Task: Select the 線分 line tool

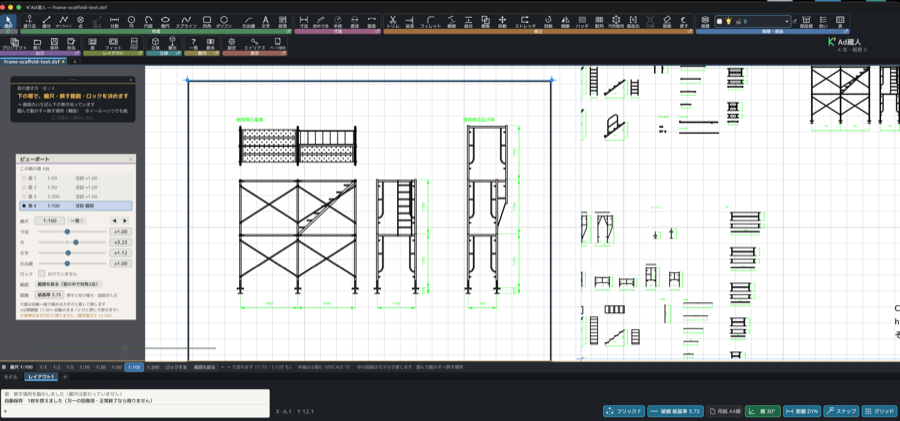Action: click(x=47, y=21)
